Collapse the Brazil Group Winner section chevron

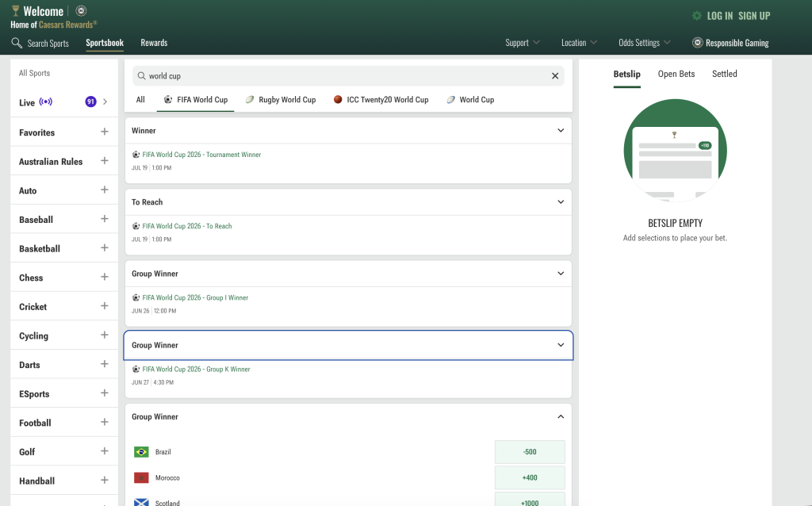[561, 416]
